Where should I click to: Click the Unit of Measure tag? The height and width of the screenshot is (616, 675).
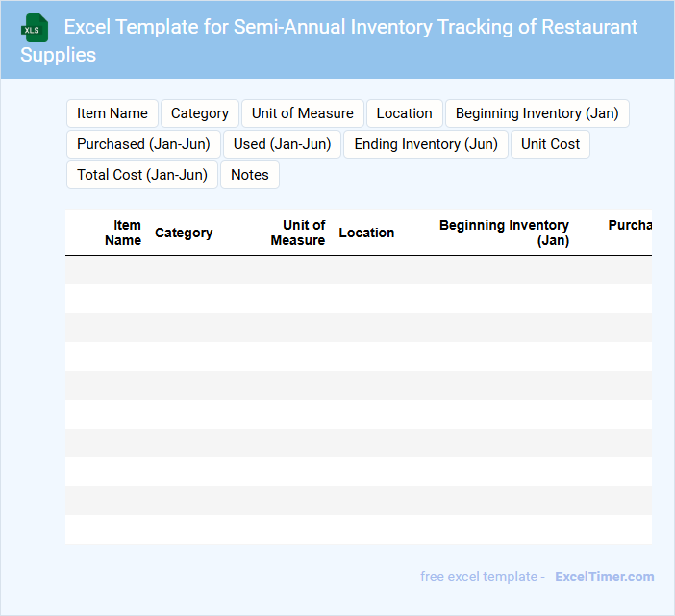[303, 113]
